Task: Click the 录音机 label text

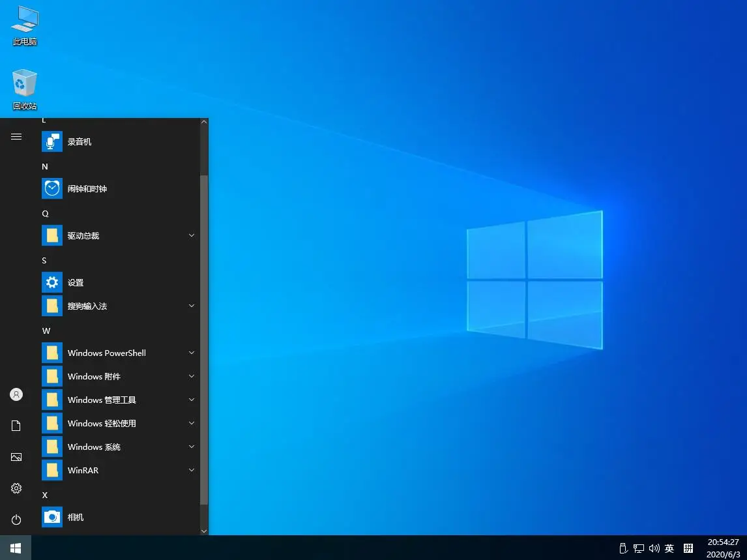Action: [79, 141]
